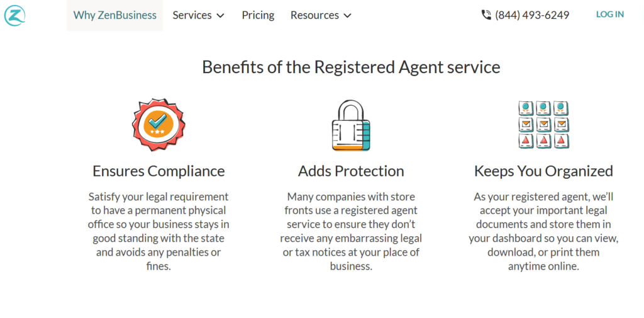Select the Why ZenBusiness tab
644x318 pixels.
(115, 15)
